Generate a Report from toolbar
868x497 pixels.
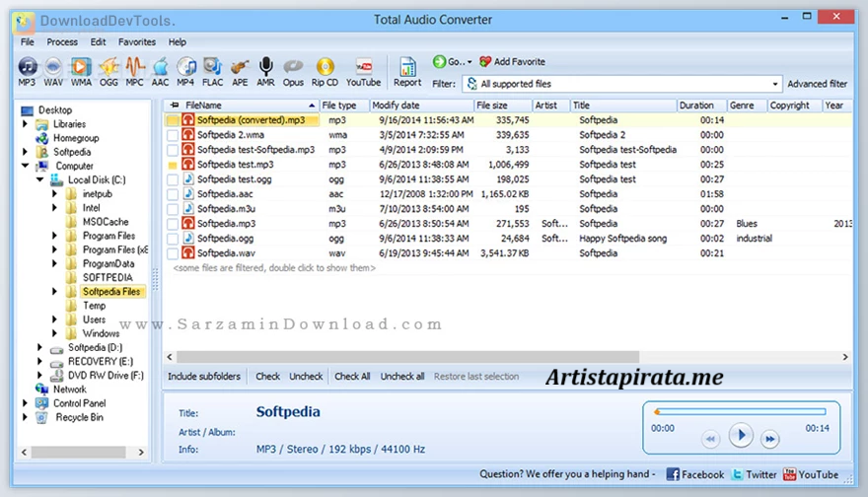[407, 71]
